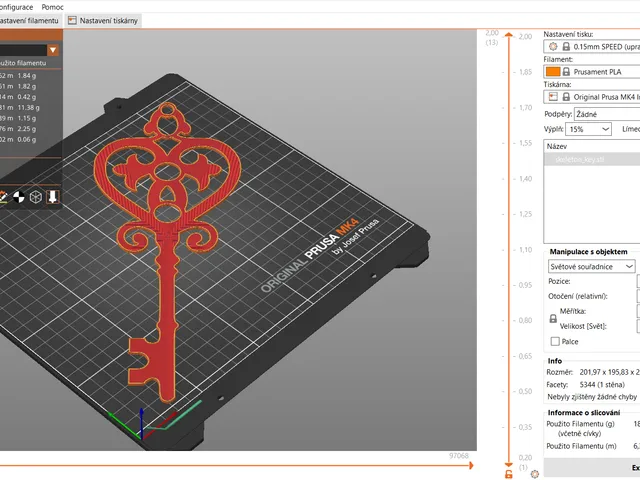Switch to the Nastavení filamentu tab
Viewport: 640px width, 480px height.
tap(29, 21)
